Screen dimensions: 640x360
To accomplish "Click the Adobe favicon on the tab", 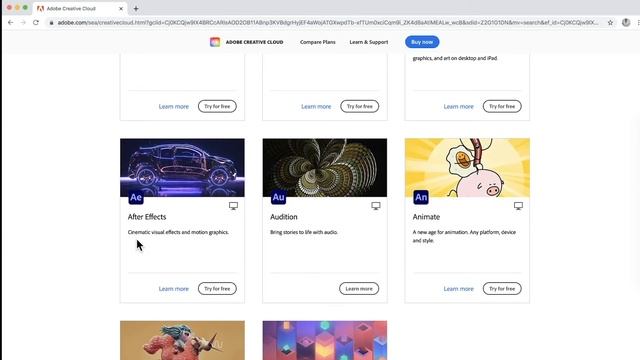I will [x=40, y=9].
